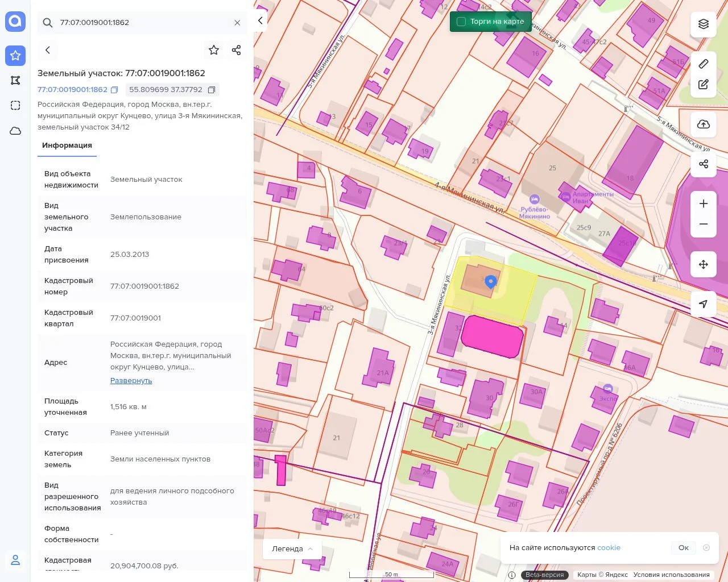Screen dimensions: 728x582
Task: Open user profile icon
Action: (x=15, y=560)
